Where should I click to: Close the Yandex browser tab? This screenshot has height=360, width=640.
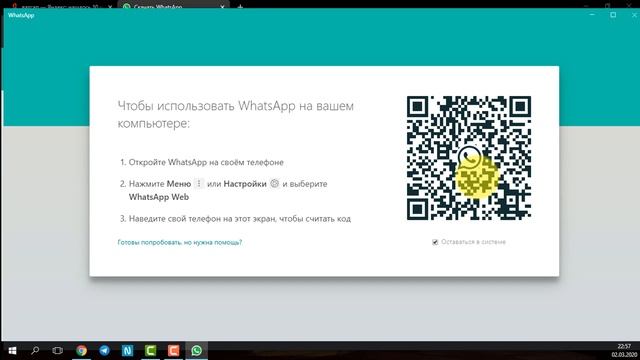pos(110,7)
